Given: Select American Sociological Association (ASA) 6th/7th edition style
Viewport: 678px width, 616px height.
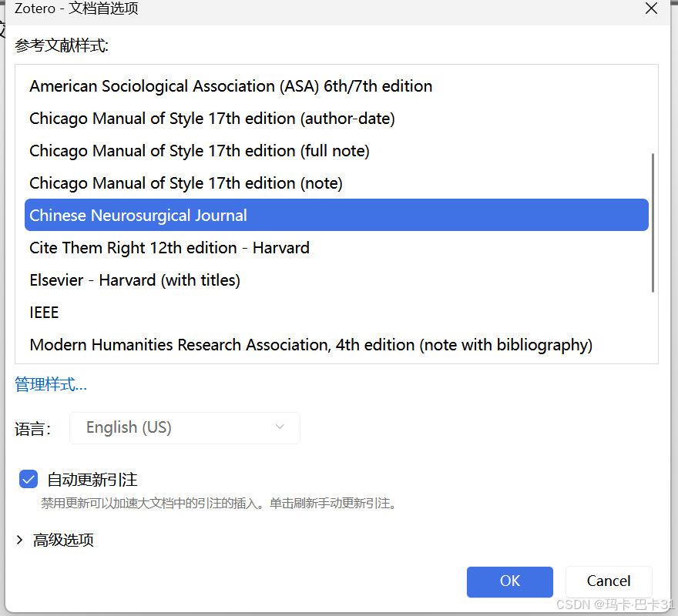Looking at the screenshot, I should 337,86.
